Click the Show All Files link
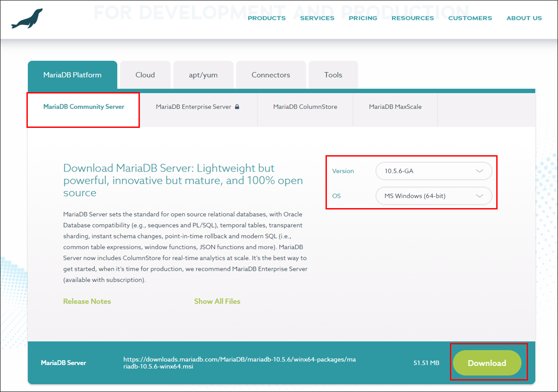The height and width of the screenshot is (392, 558). pos(217,301)
